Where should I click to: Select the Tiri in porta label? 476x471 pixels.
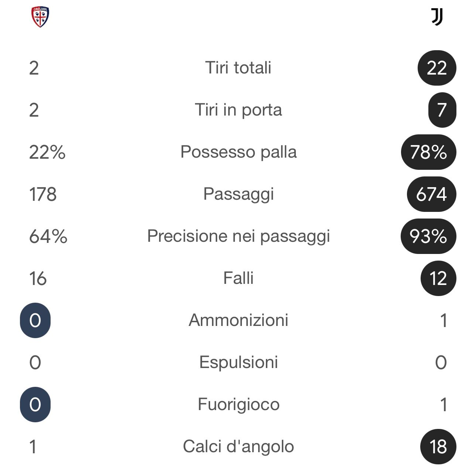pos(238,110)
